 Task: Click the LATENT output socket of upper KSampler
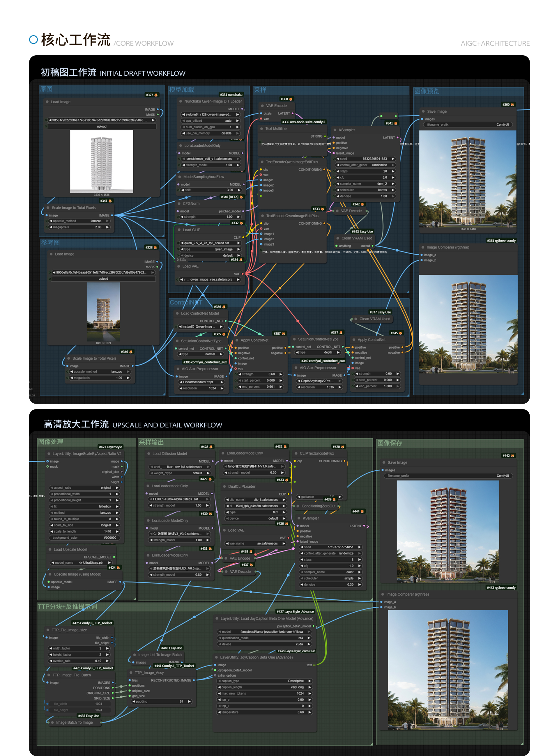pos(397,138)
